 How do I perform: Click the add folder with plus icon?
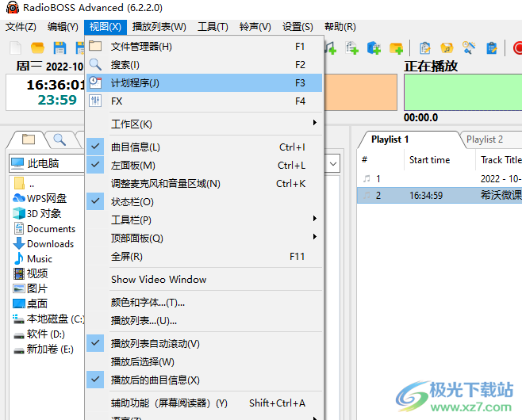click(396, 48)
